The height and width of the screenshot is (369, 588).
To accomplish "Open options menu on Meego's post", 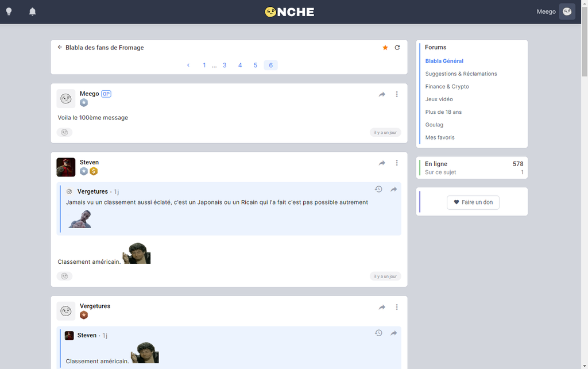I will click(397, 94).
